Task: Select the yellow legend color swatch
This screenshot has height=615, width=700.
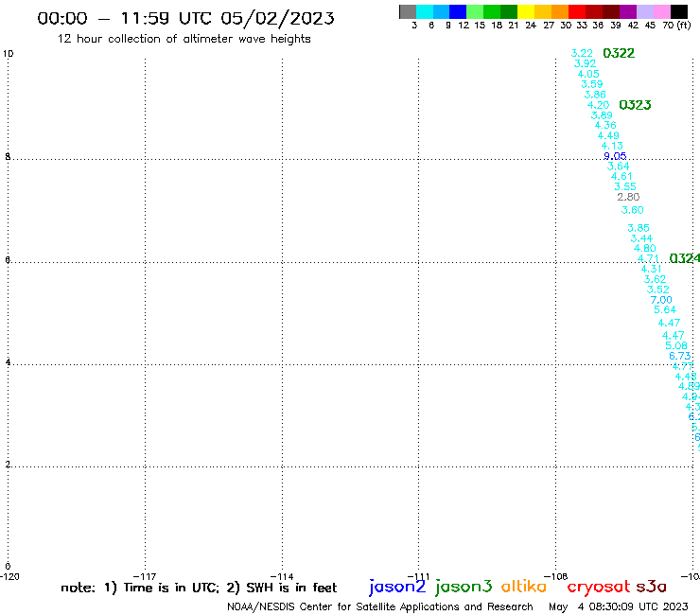Action: pyautogui.click(x=526, y=11)
